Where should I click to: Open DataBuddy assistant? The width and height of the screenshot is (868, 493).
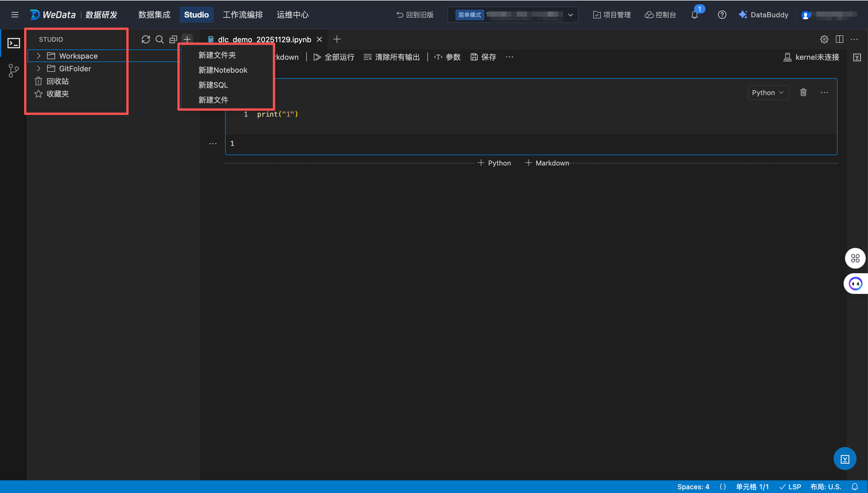tap(763, 15)
